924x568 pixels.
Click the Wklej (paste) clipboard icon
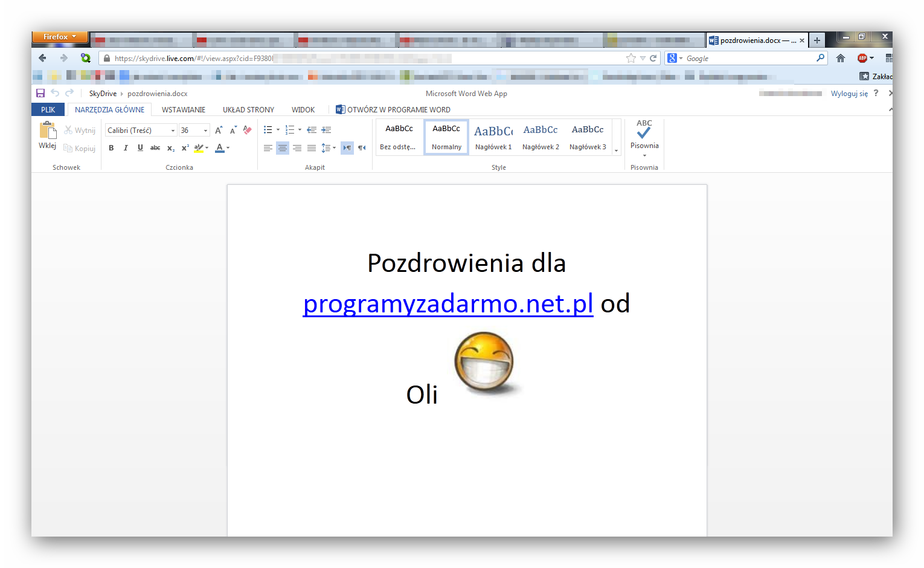click(x=48, y=131)
